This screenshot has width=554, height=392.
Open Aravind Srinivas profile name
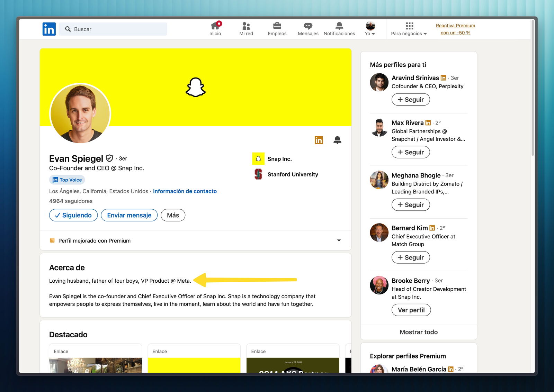click(x=415, y=78)
